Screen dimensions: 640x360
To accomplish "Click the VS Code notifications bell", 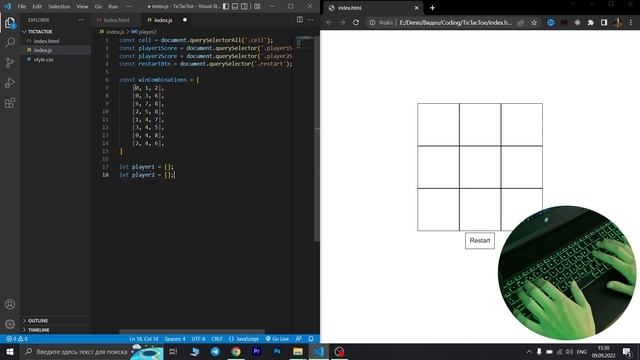I will 311,339.
